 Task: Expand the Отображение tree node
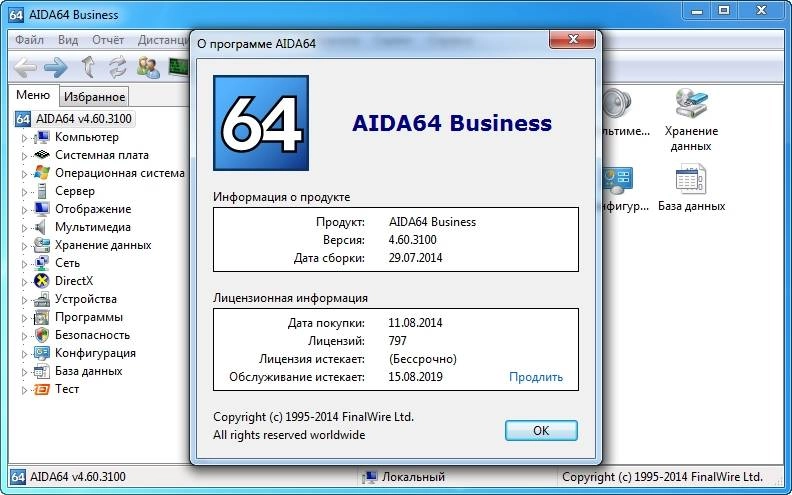pos(24,210)
